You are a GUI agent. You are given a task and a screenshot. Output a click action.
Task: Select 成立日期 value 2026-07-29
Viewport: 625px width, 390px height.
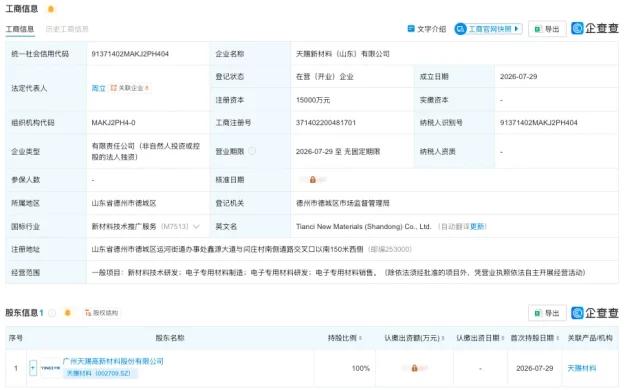(x=518, y=77)
